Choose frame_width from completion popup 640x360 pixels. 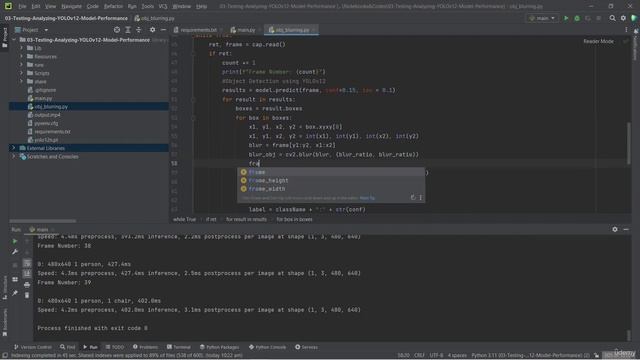(331, 189)
